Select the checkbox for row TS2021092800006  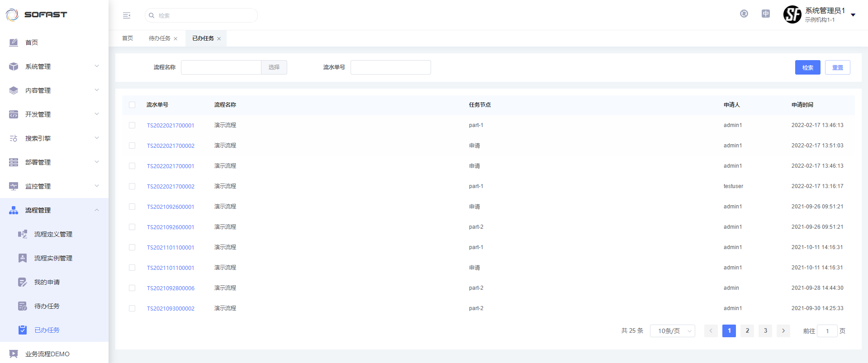(132, 288)
